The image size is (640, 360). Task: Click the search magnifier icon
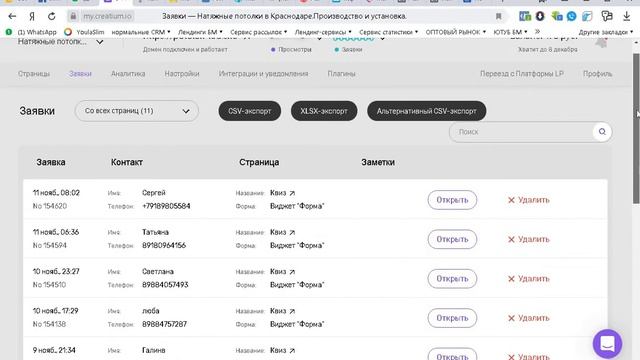pos(602,132)
